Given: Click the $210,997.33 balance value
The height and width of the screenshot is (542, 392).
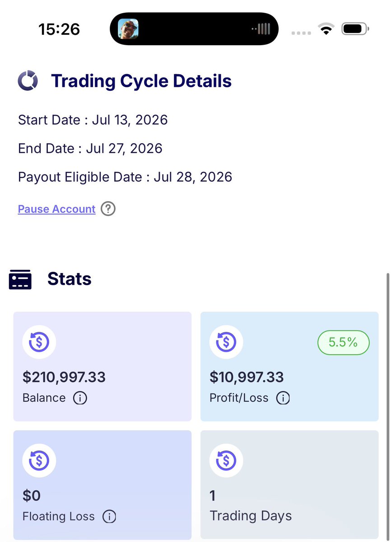Looking at the screenshot, I should [64, 377].
